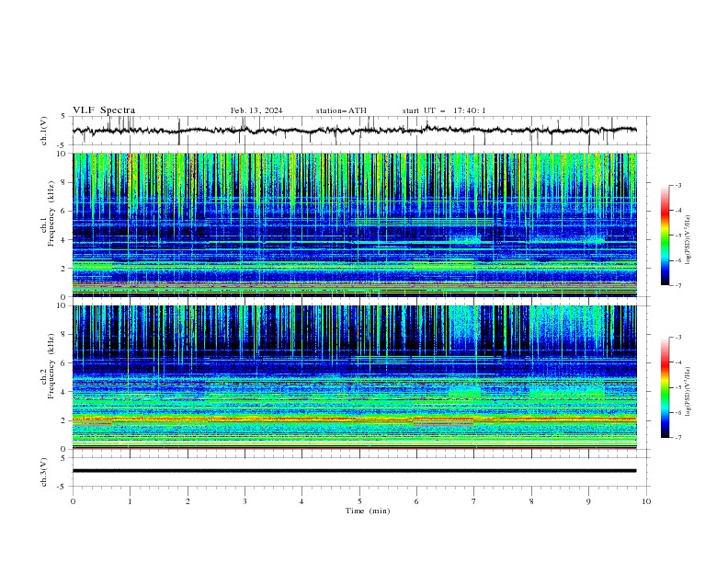Click the ch.1 voltage waveform trace
This screenshot has width=728, height=563.
(354, 131)
